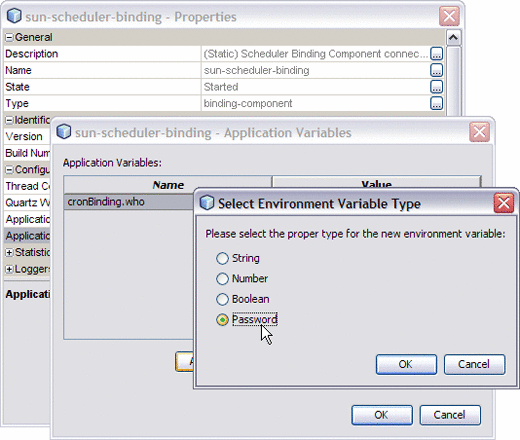Collapse the General section in Properties
The height and width of the screenshot is (440, 520).
(9, 37)
